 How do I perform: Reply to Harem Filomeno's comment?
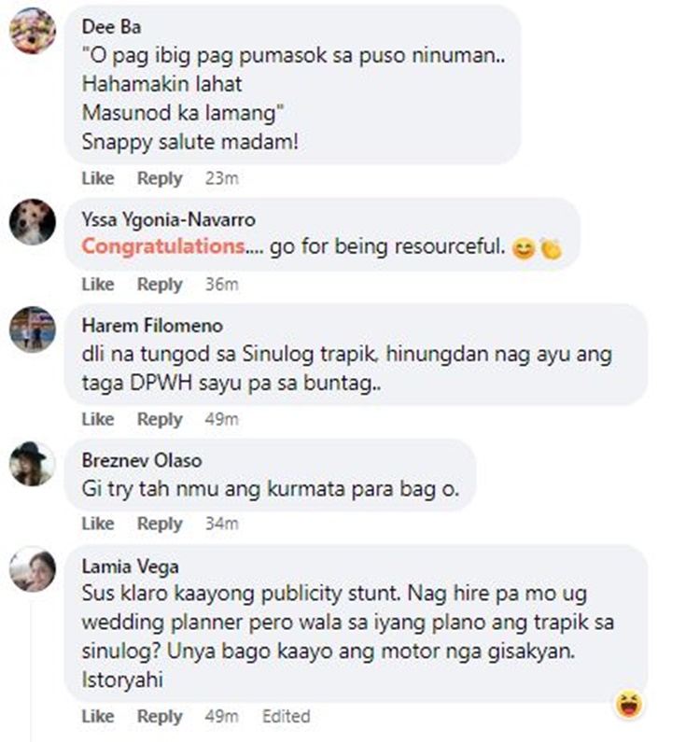click(160, 419)
